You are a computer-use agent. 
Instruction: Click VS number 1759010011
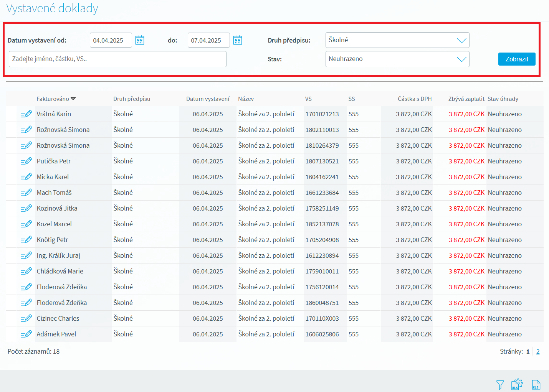322,271
